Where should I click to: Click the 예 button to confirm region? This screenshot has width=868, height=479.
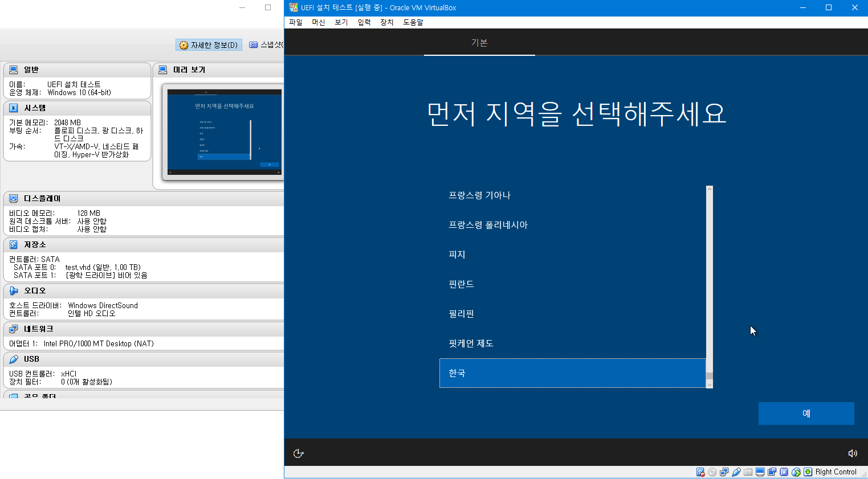806,414
